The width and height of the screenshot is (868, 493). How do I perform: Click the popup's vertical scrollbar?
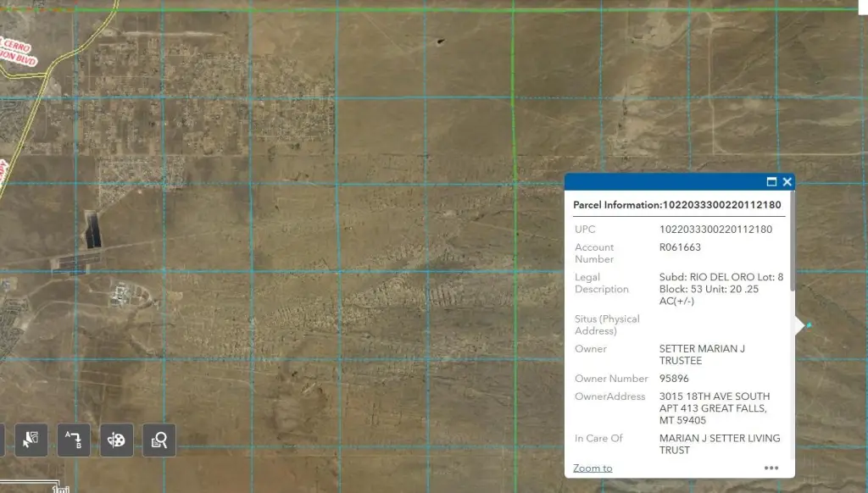click(792, 254)
